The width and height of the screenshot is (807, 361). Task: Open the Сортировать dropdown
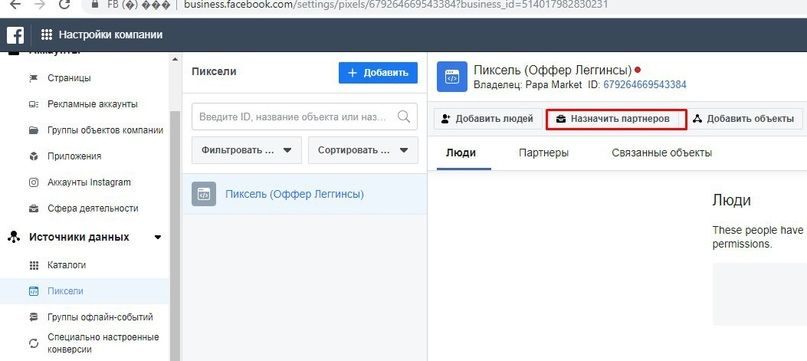click(363, 150)
